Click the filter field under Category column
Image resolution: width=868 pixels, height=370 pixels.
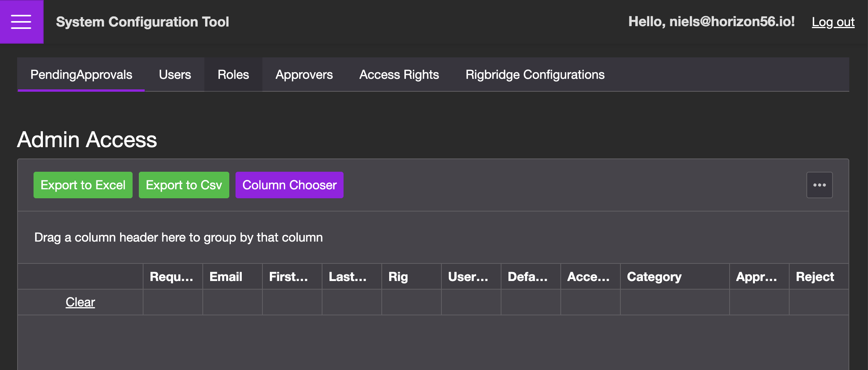[675, 302]
